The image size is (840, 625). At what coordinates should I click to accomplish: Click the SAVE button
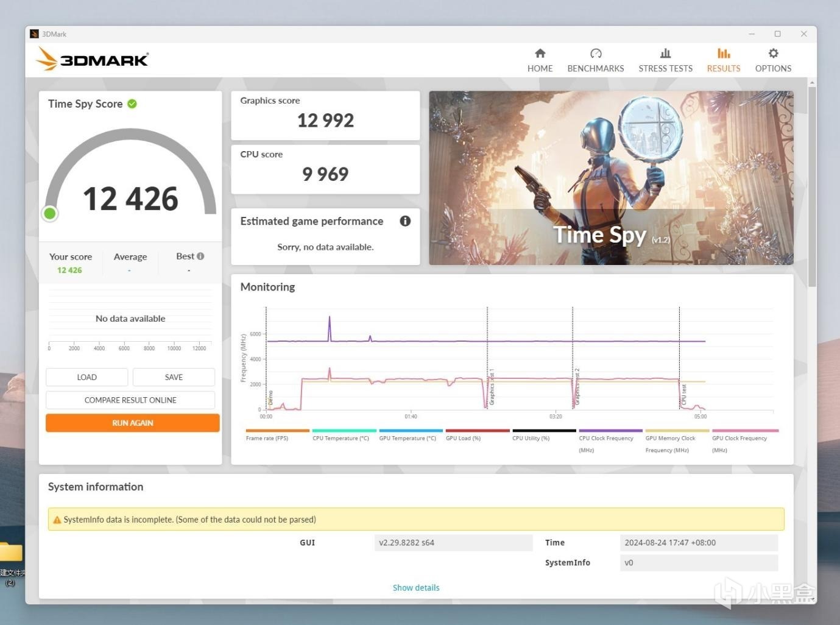(174, 377)
